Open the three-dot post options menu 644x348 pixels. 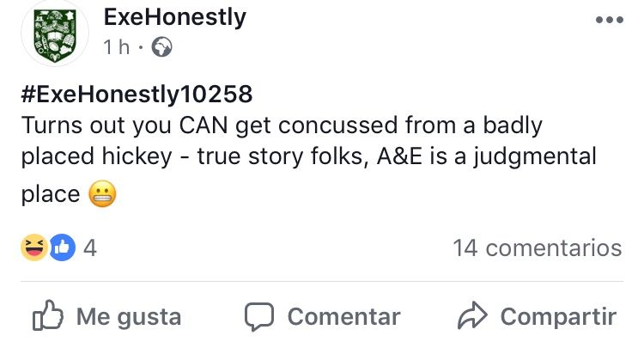click(x=610, y=20)
